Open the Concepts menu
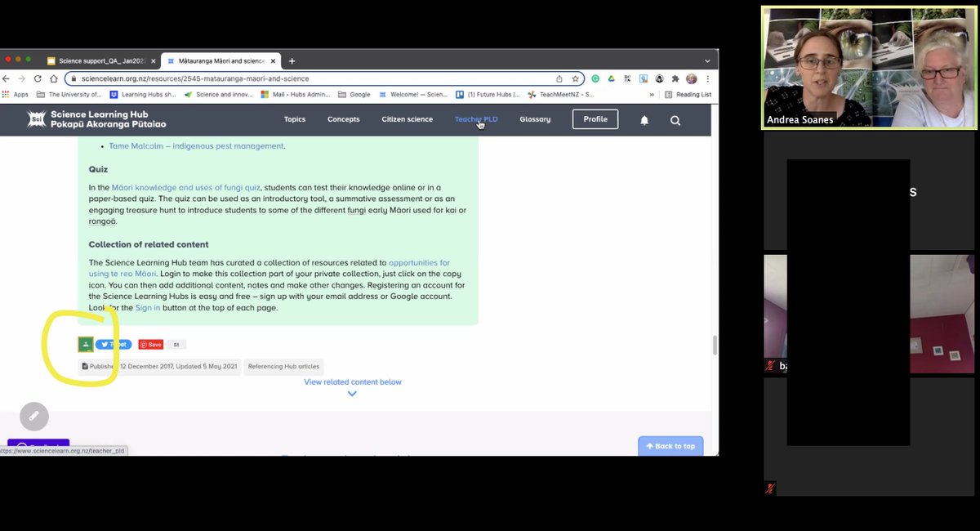The image size is (980, 531). (344, 119)
